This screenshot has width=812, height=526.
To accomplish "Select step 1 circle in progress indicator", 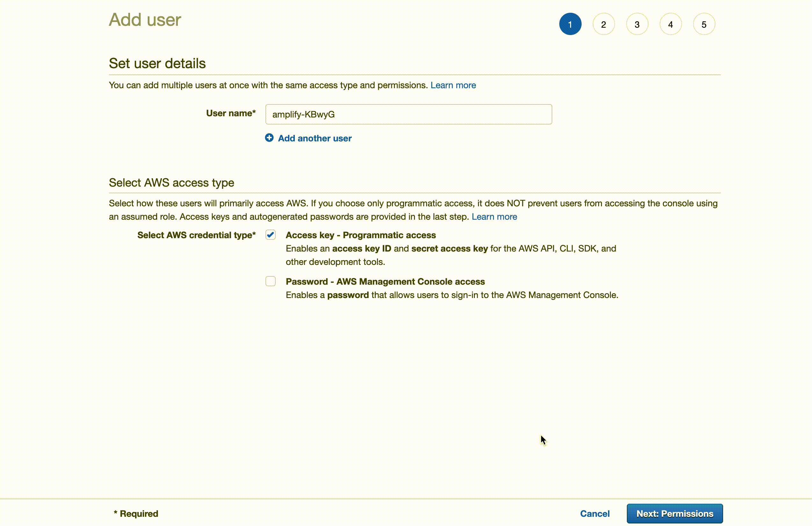I will pos(570,24).
